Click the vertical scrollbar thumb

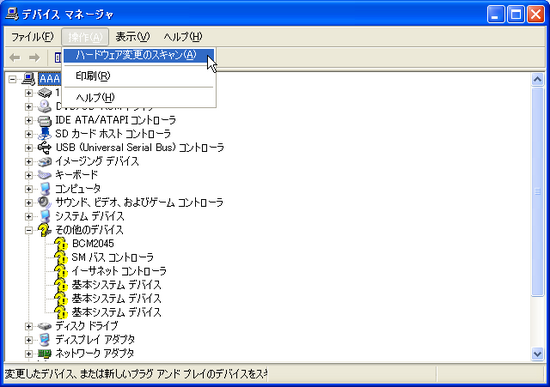pyautogui.click(x=537, y=192)
